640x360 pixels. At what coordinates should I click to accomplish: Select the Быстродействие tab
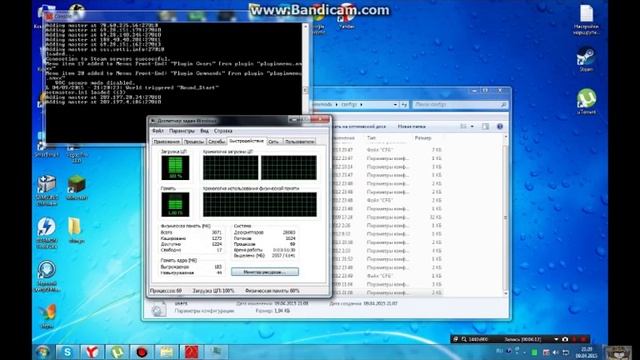tap(247, 141)
